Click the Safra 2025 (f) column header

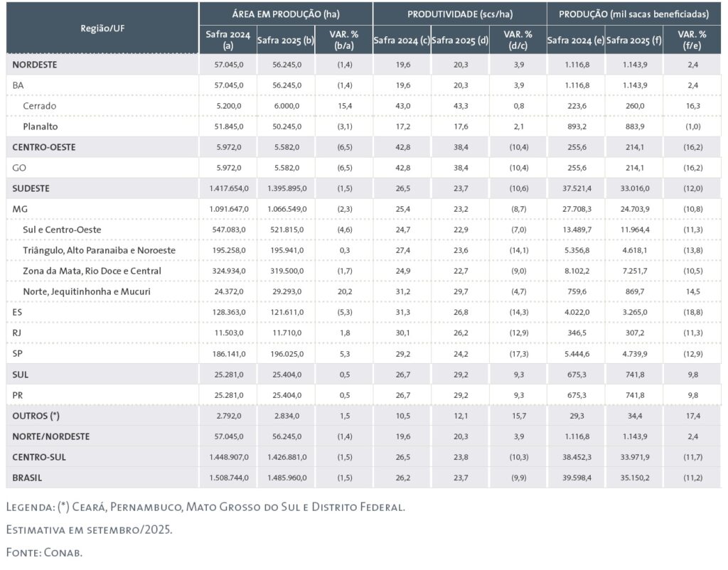click(633, 41)
